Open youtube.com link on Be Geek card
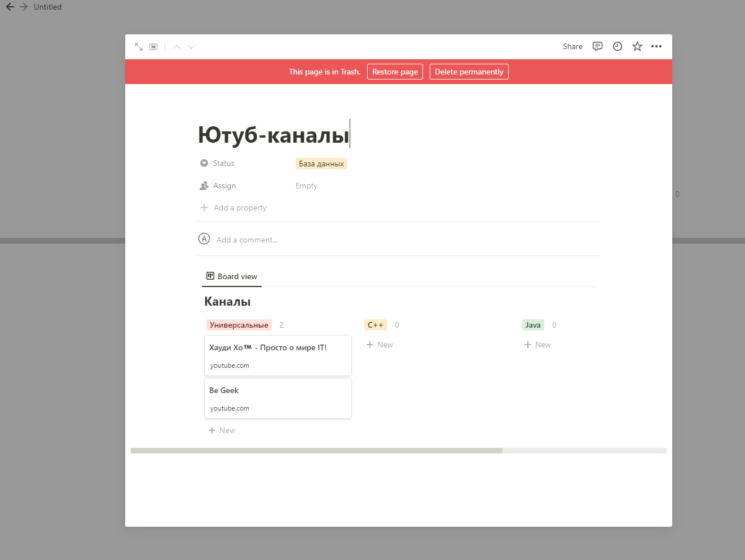The width and height of the screenshot is (745, 560). click(x=230, y=408)
